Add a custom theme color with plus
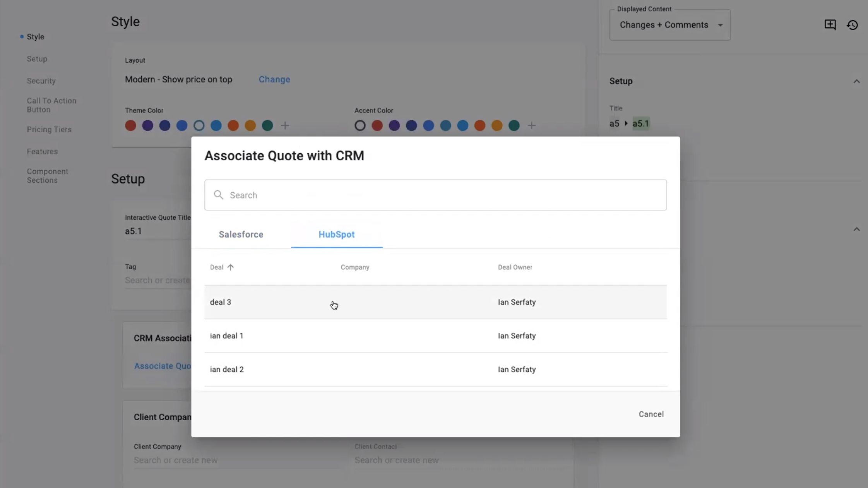This screenshot has width=868, height=488. tap(285, 125)
